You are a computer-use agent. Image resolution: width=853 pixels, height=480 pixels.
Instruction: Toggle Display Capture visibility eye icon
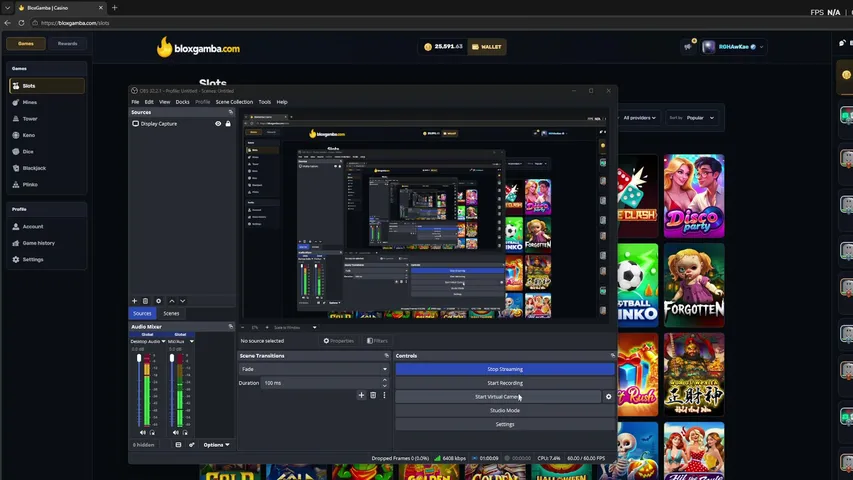tap(218, 124)
